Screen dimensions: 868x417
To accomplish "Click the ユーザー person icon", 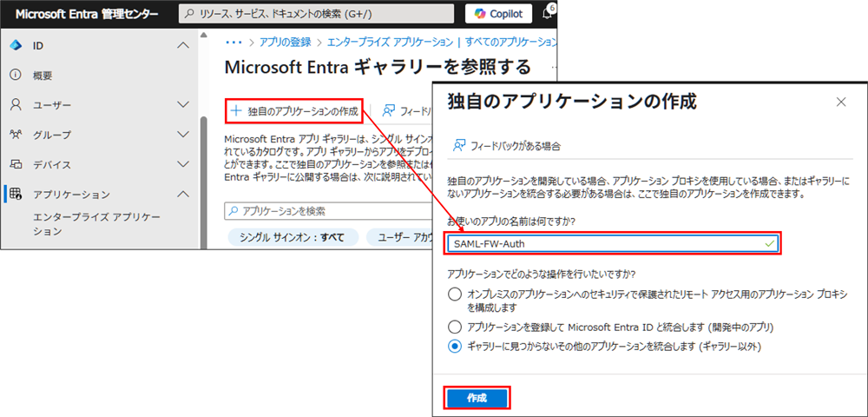I will [16, 104].
